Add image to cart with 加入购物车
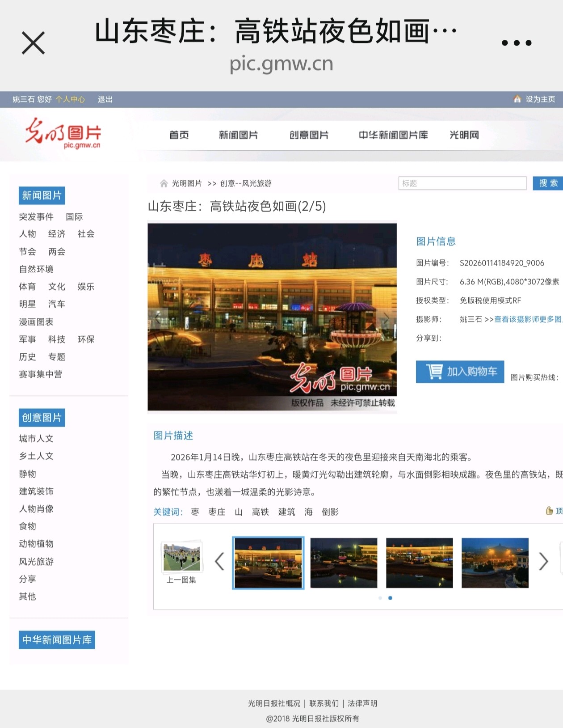The height and width of the screenshot is (728, 563). click(x=460, y=372)
